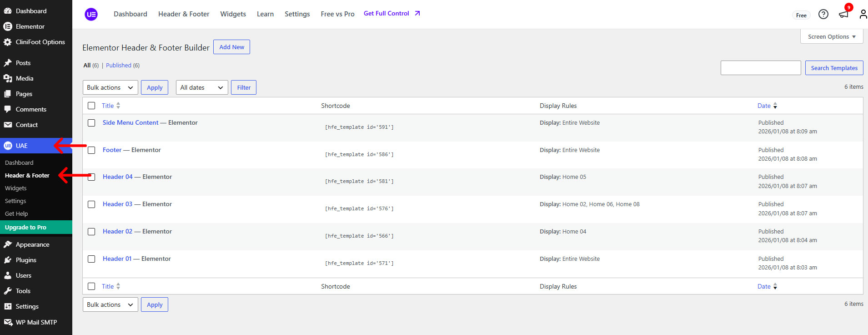The height and width of the screenshot is (335, 868).
Task: Check the select-all checkbox in table footer
Action: tap(91, 286)
